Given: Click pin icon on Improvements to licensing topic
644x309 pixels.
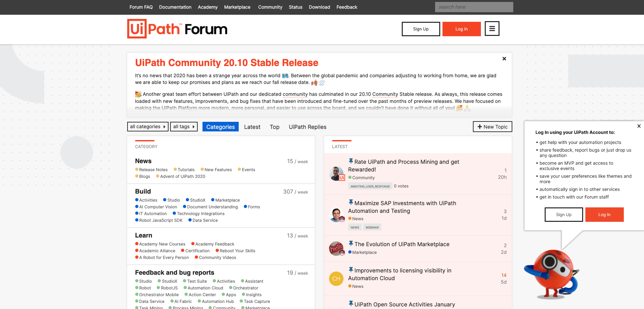Looking at the screenshot, I should pyautogui.click(x=351, y=270).
